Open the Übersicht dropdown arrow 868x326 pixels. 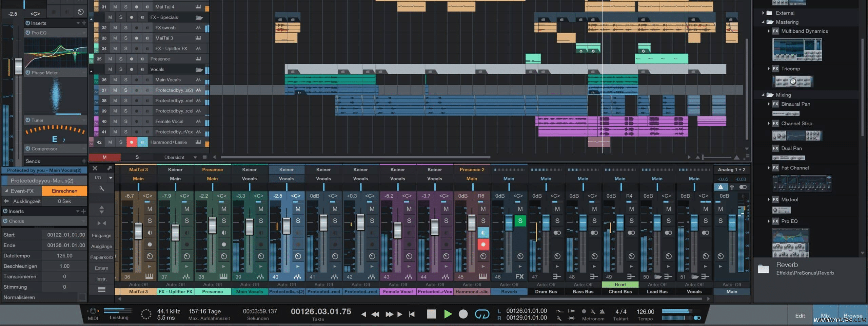pyautogui.click(x=195, y=157)
